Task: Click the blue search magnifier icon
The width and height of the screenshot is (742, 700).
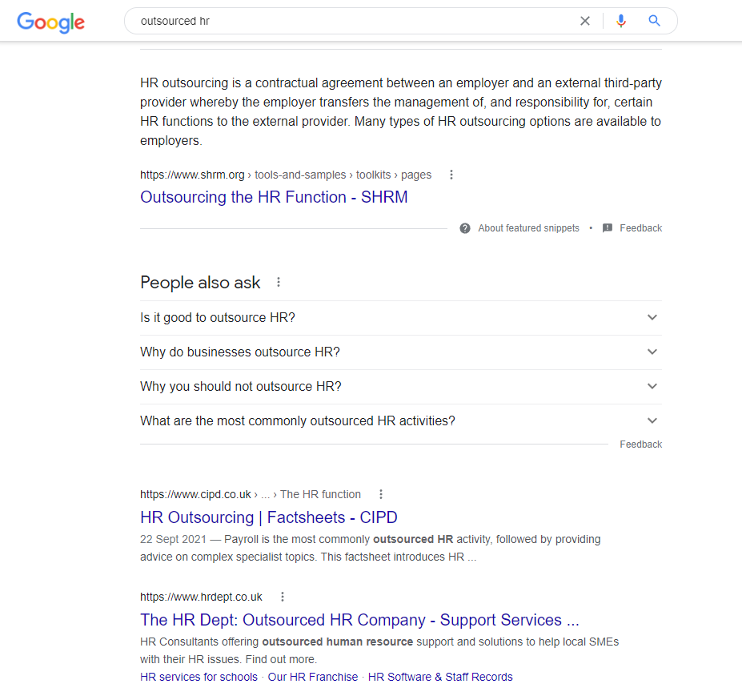Action: [654, 20]
